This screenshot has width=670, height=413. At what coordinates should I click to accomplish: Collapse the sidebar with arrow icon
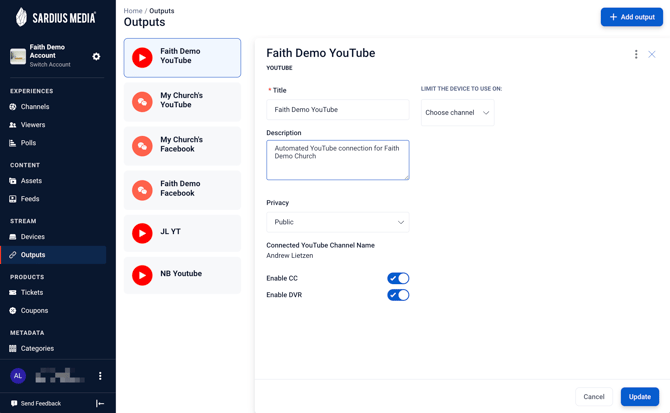pos(100,403)
